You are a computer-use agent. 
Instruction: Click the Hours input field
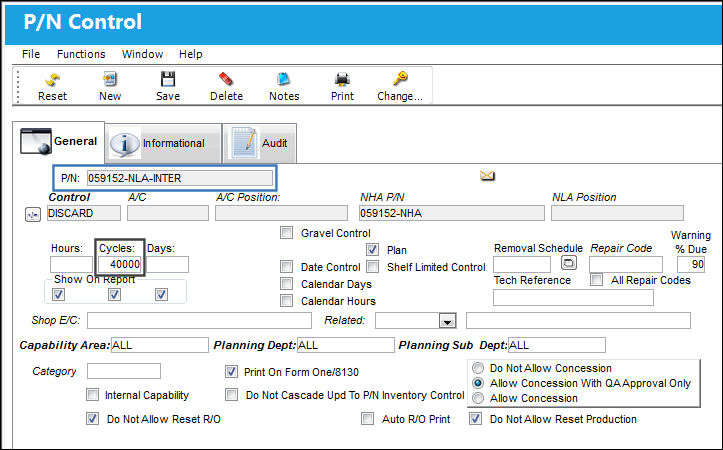(71, 264)
